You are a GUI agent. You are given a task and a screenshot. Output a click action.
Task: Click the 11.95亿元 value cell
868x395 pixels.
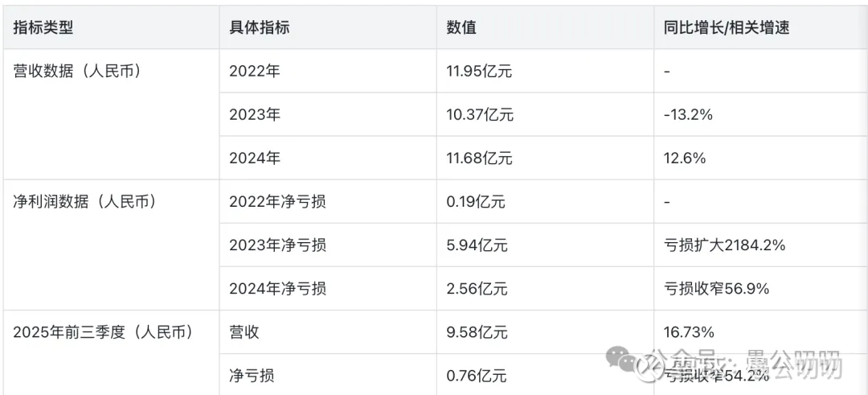coord(479,71)
